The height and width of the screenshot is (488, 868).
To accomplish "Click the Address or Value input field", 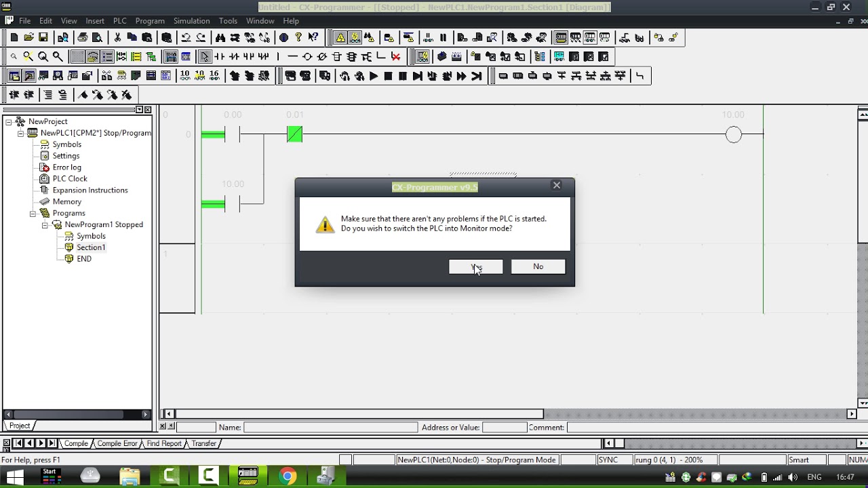I will (504, 427).
